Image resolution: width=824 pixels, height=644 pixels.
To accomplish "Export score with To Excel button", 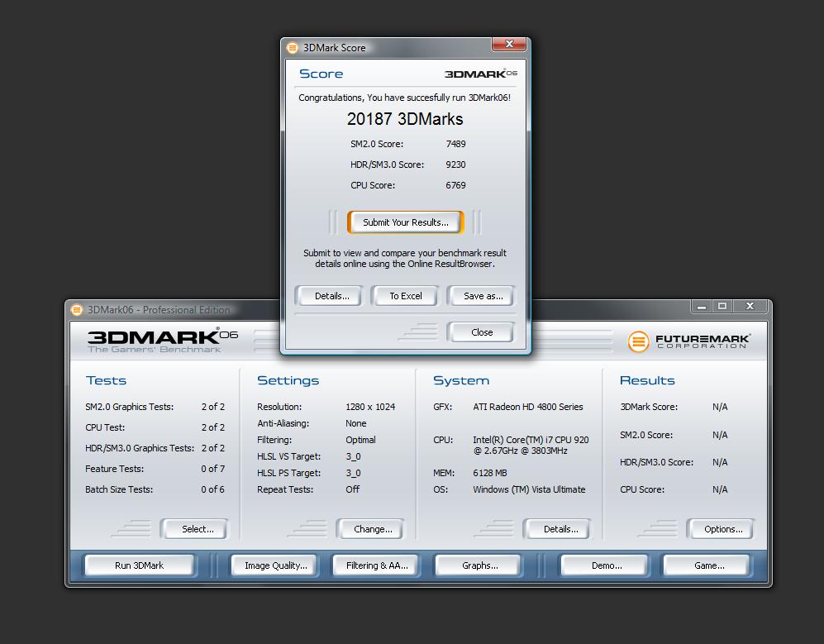I will (406, 296).
